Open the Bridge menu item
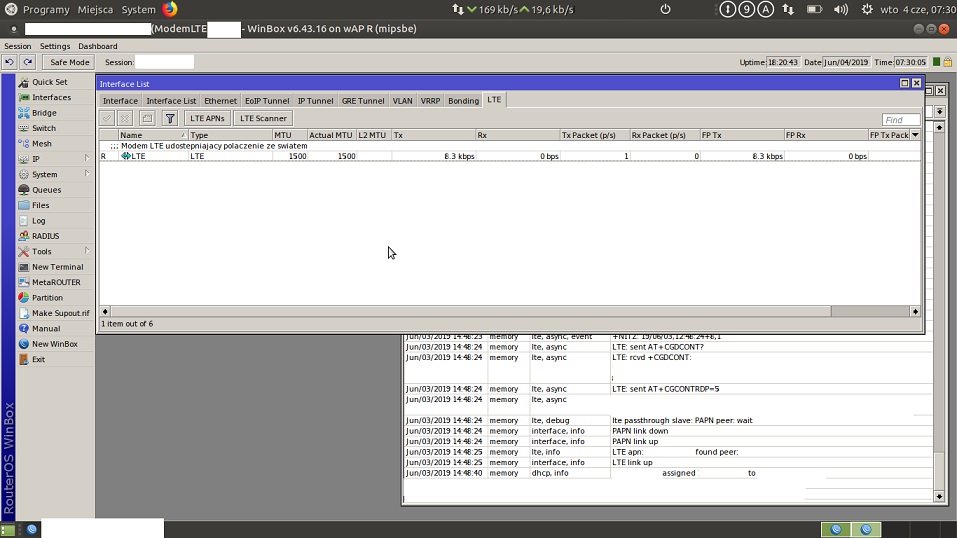 (44, 113)
